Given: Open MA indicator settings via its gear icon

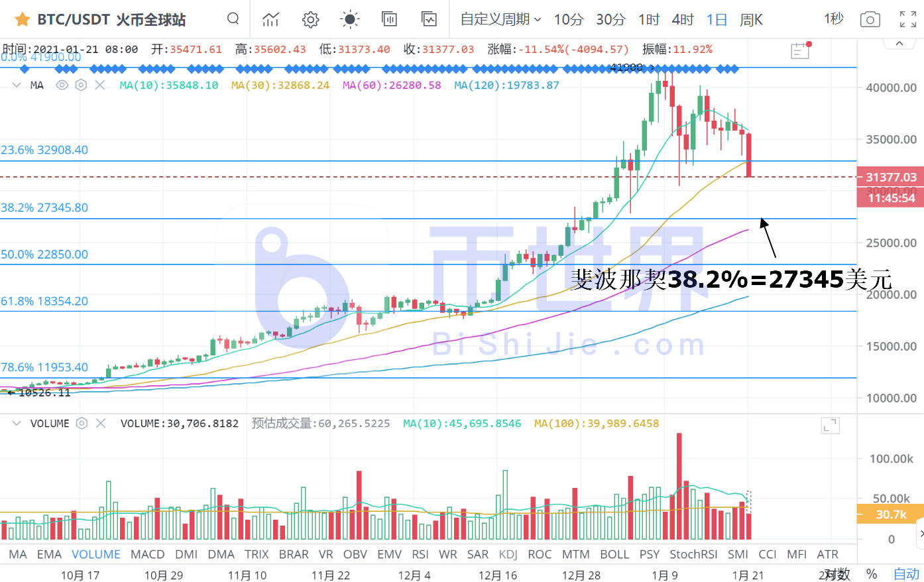Looking at the screenshot, I should pos(80,85).
